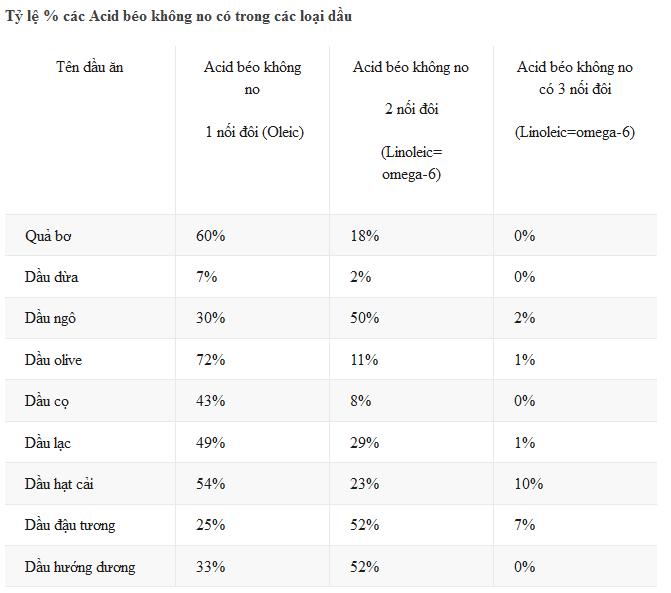Click the '2 nối đôi' omega-6 column header

point(411,120)
